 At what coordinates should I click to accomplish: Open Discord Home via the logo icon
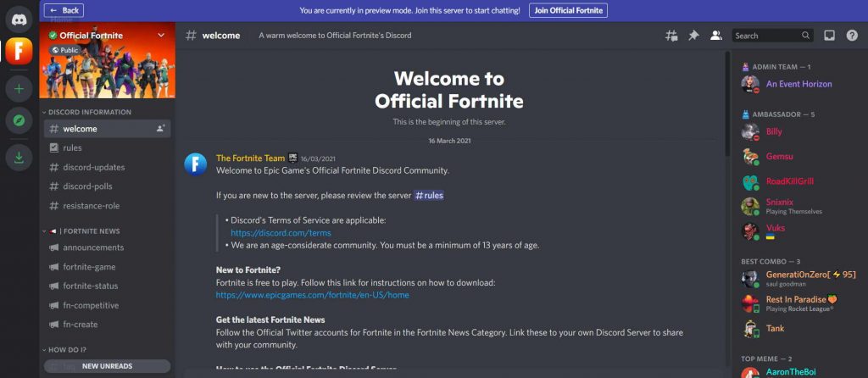[x=19, y=19]
